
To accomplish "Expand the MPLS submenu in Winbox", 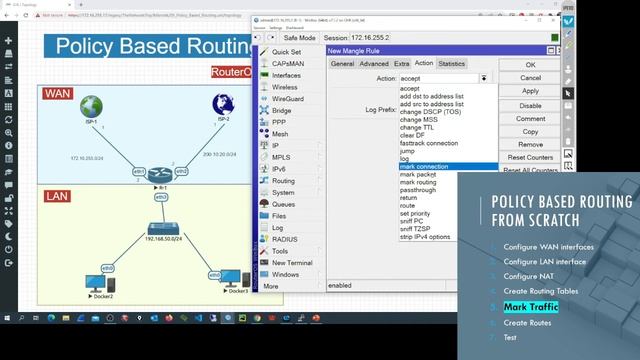I will (x=292, y=157).
